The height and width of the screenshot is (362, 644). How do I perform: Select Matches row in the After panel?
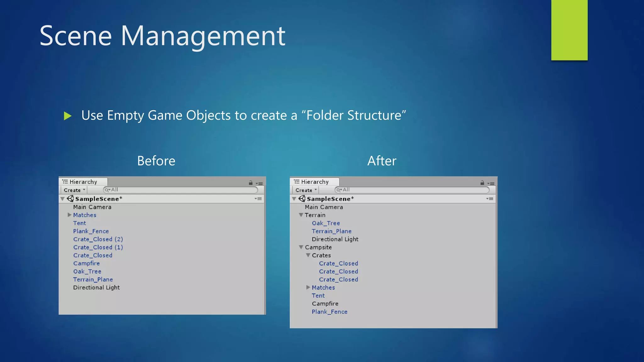coord(323,288)
